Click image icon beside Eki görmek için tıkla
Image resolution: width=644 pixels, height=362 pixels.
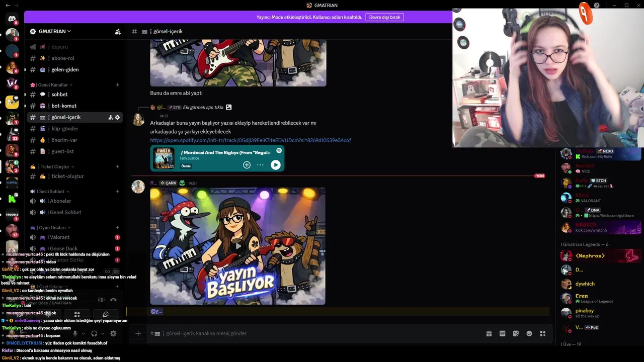point(229,107)
